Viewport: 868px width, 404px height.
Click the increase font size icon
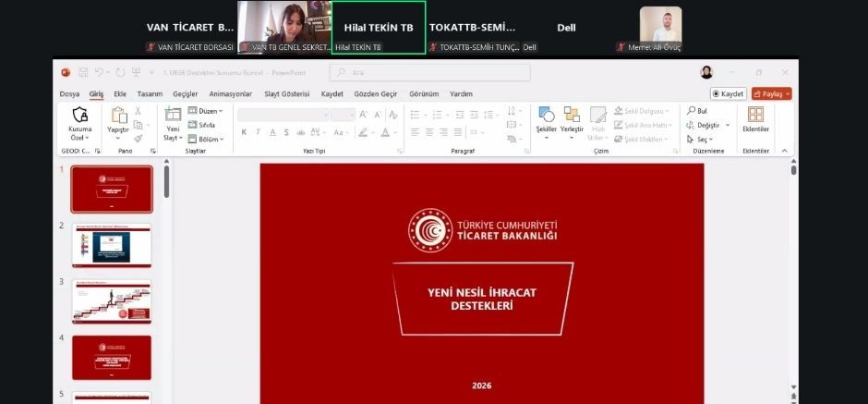coord(363,115)
